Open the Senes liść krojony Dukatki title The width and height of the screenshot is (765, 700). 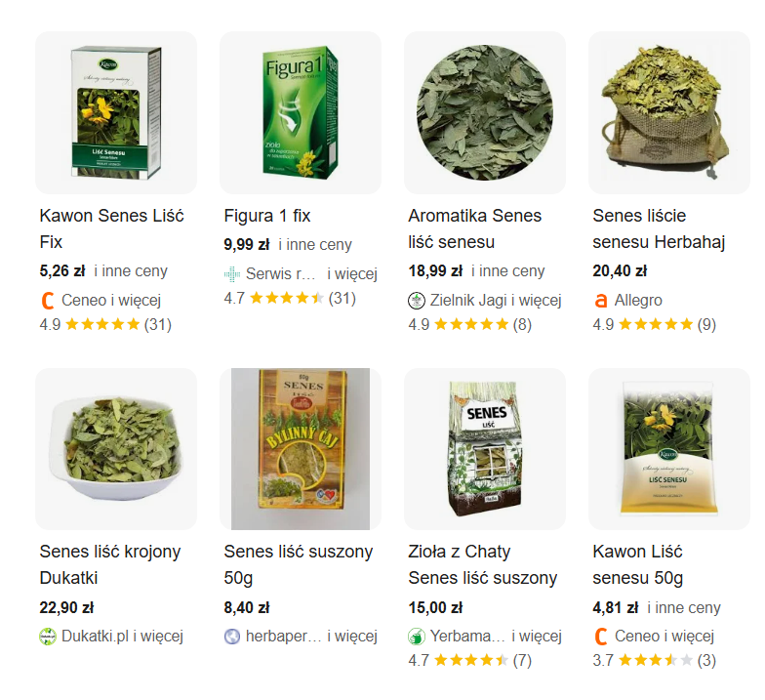click(110, 564)
